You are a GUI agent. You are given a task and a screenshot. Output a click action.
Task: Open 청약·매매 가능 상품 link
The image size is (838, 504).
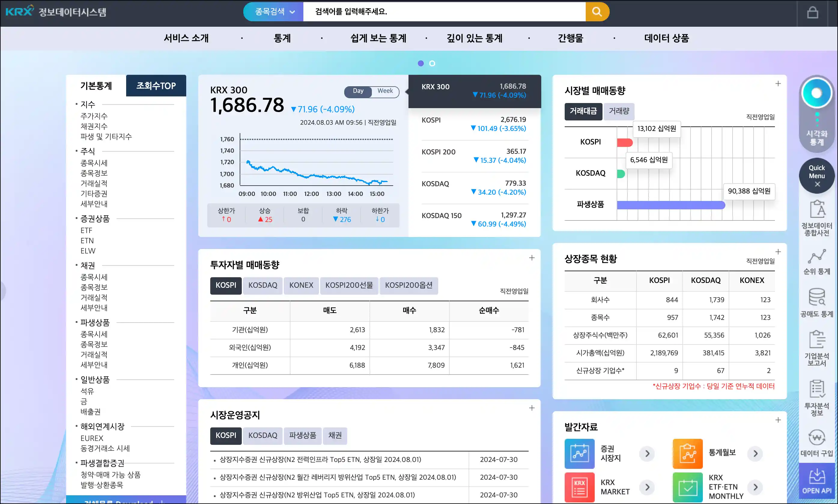(110, 475)
